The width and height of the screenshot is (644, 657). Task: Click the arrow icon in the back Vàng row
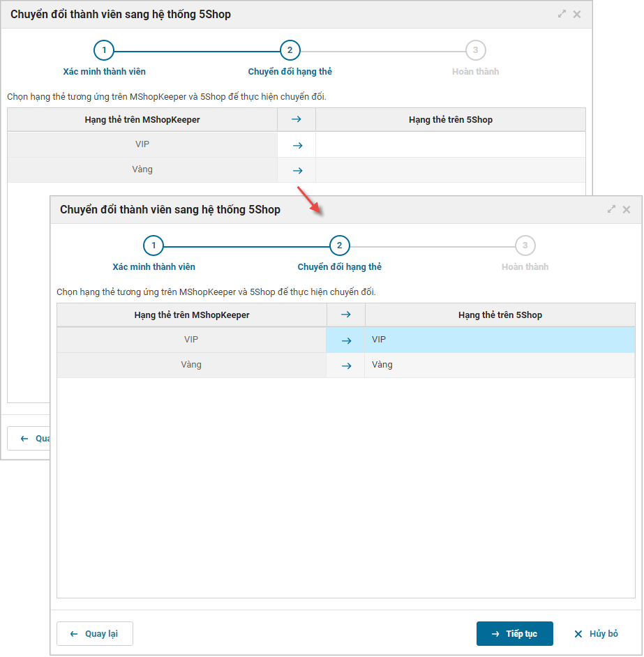pyautogui.click(x=298, y=171)
